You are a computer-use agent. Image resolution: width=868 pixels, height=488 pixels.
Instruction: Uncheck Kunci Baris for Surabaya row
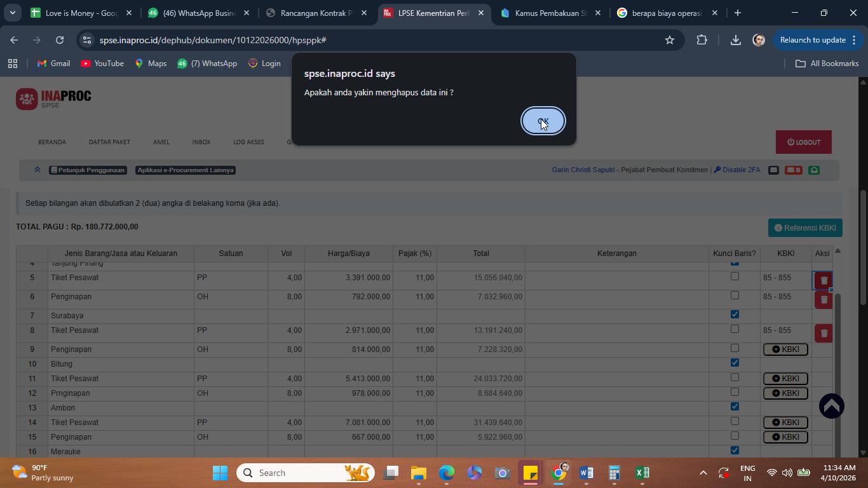click(x=735, y=315)
